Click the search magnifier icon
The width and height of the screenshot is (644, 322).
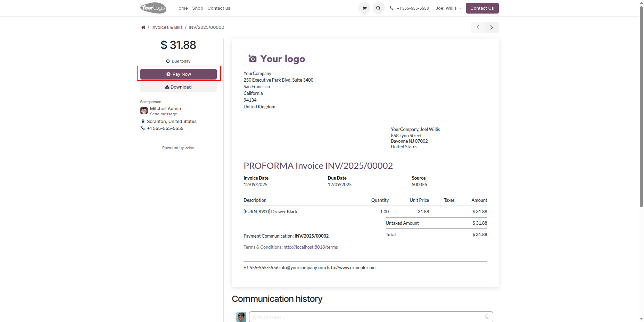[x=378, y=8]
